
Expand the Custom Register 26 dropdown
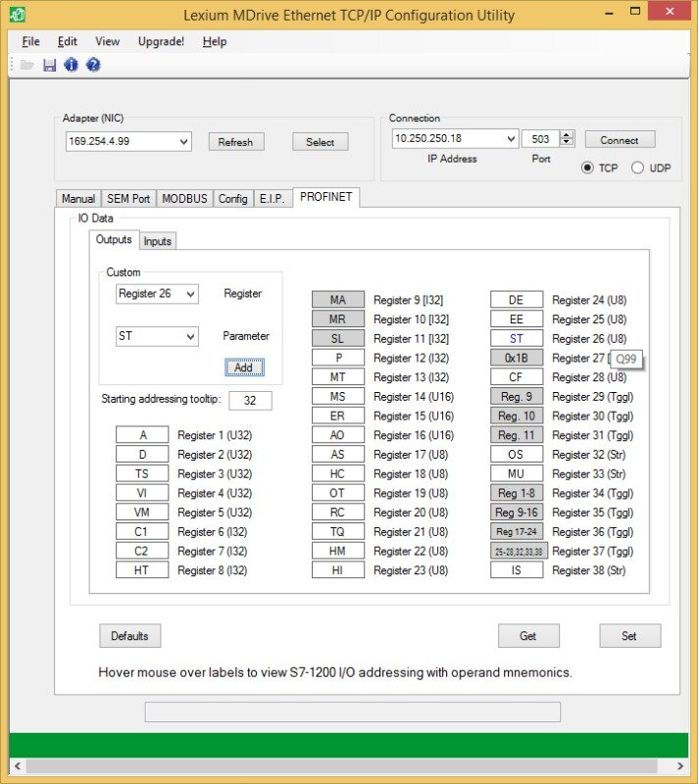pos(157,294)
